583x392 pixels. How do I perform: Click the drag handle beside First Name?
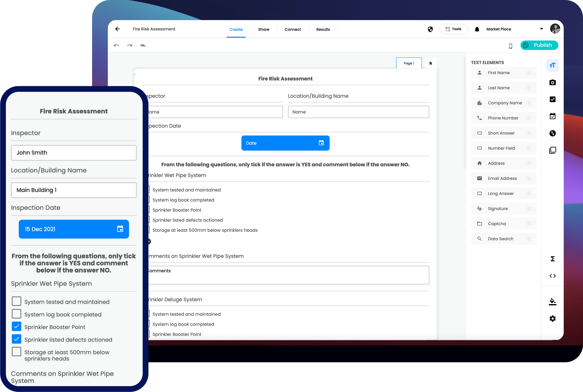[x=529, y=73]
